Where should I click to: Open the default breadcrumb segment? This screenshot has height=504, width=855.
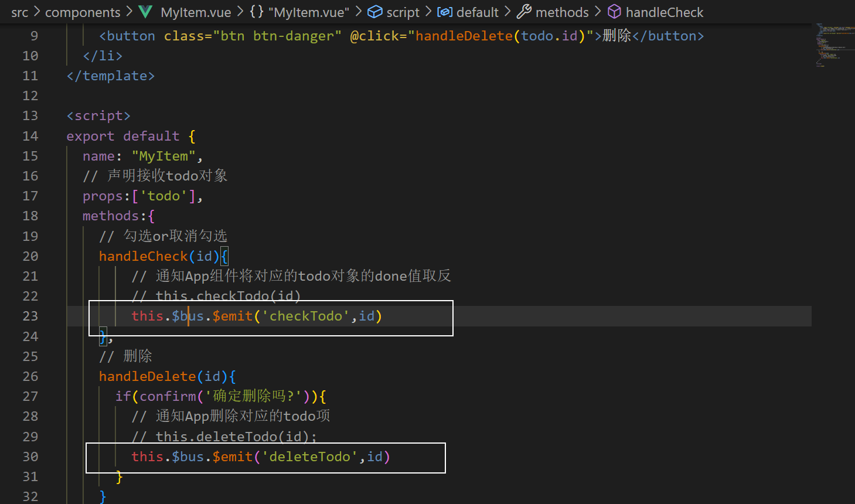coord(478,12)
